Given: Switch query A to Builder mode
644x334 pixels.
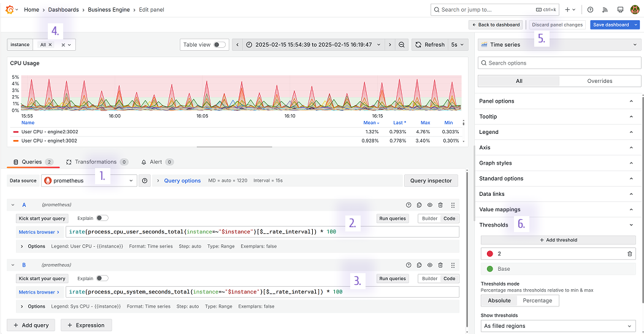Looking at the screenshot, I should click(x=429, y=219).
